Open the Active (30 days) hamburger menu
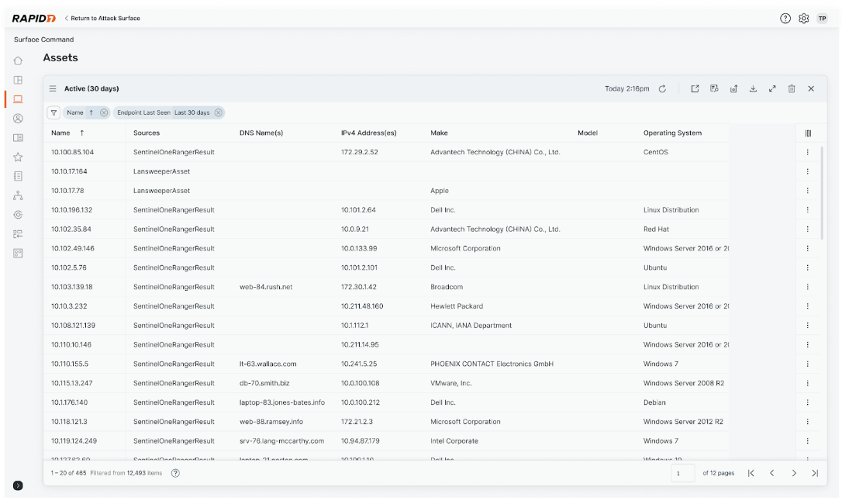The width and height of the screenshot is (842, 504). click(x=53, y=89)
